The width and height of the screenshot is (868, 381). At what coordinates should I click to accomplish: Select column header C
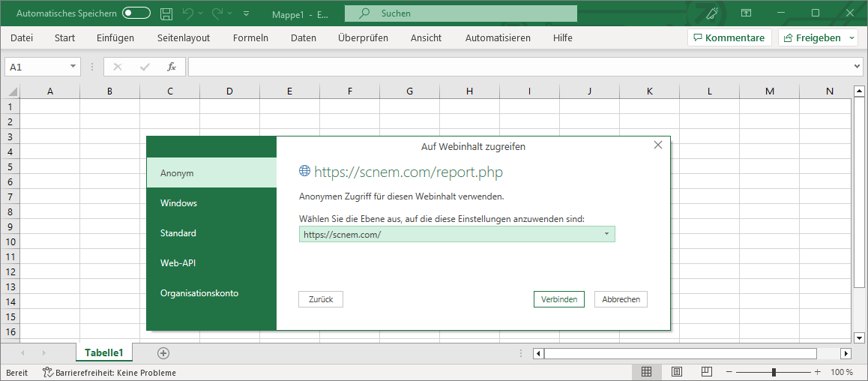[x=169, y=91]
